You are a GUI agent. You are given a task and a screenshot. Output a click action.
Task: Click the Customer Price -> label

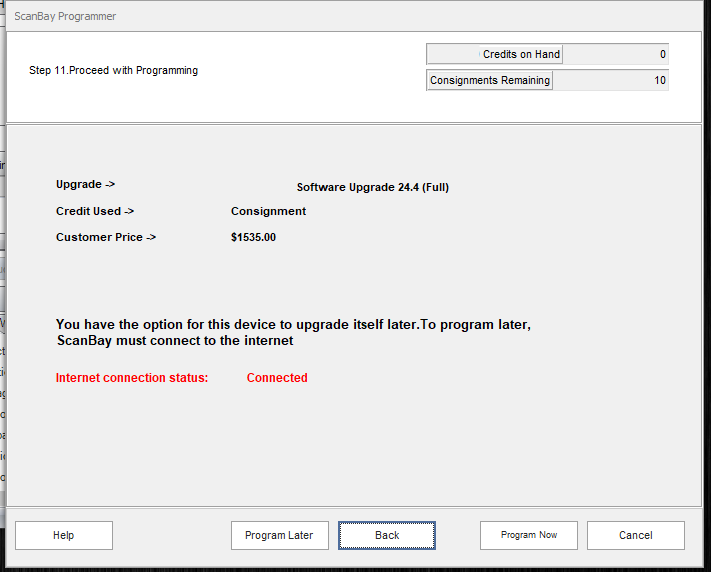coord(106,237)
